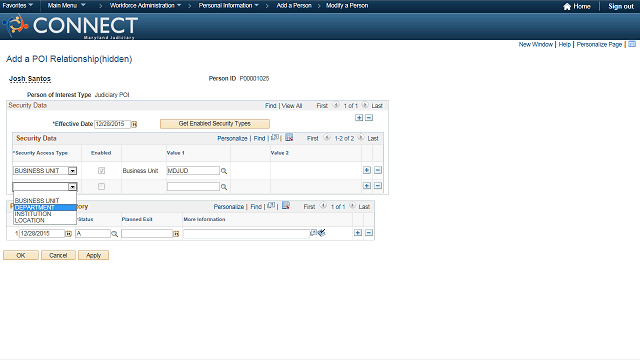Open Personal Information breadcrumb menu

tap(229, 5)
